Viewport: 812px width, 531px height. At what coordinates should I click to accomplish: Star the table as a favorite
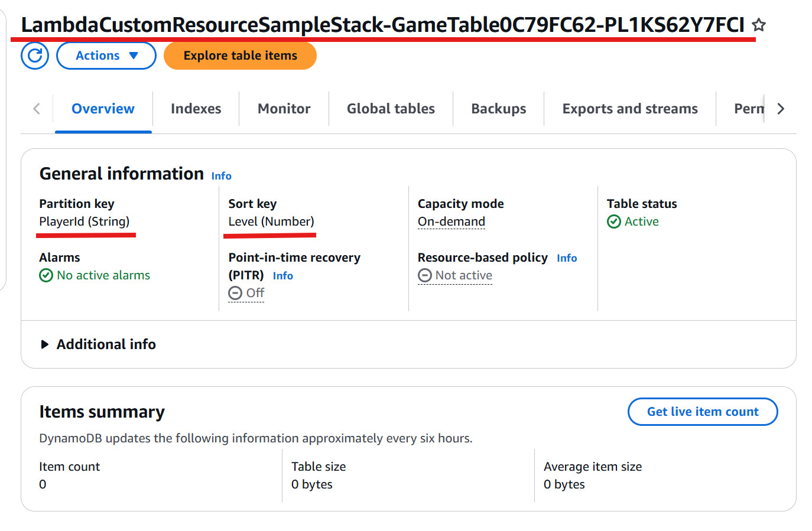coord(759,25)
